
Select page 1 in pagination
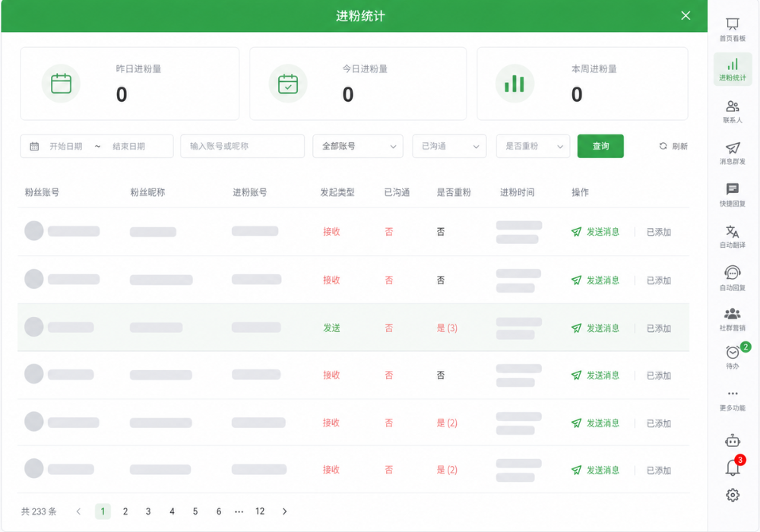(x=103, y=511)
